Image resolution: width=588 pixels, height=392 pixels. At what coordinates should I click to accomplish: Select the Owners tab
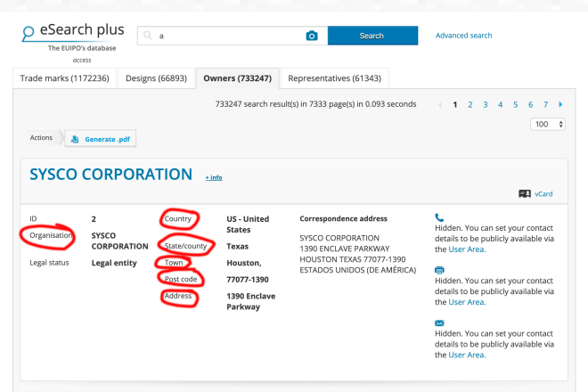coord(237,78)
